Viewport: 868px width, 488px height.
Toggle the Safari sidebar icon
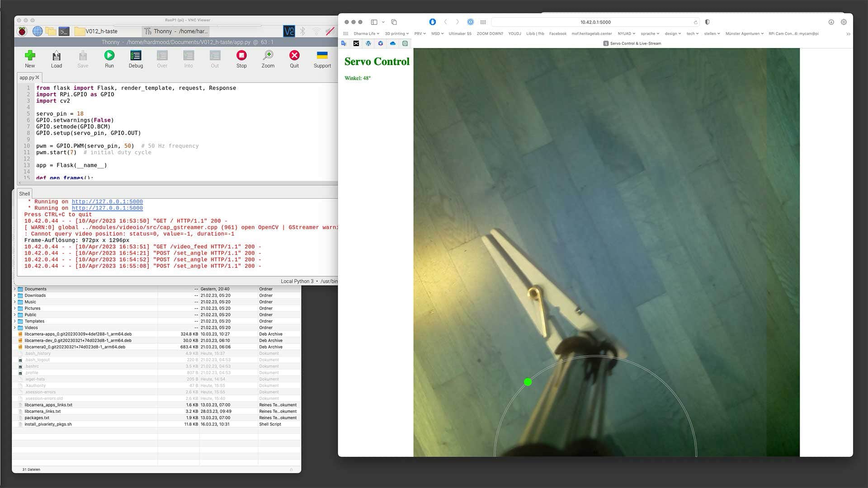tap(374, 22)
